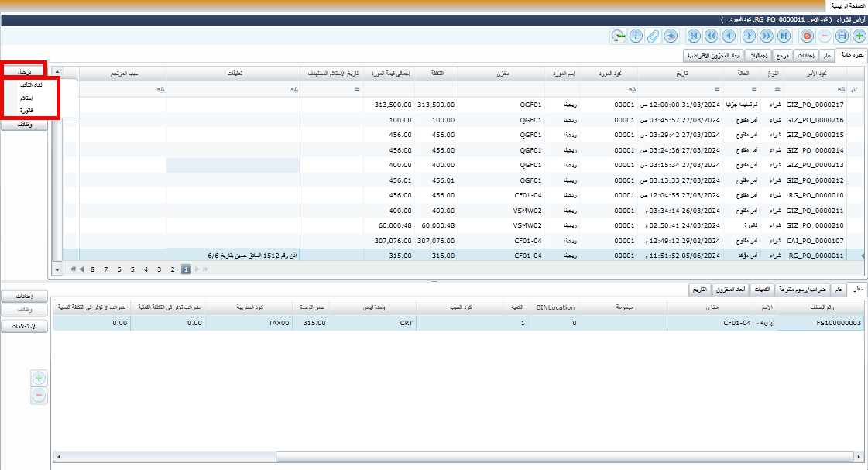Click the grid filter icon beside كود الأمر
The image size is (868, 470).
[853, 90]
